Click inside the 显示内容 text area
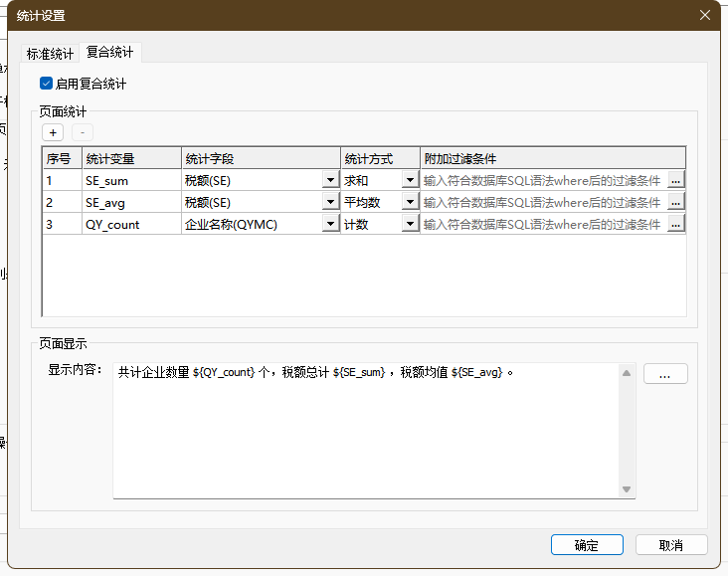This screenshot has width=728, height=576. pyautogui.click(x=368, y=438)
